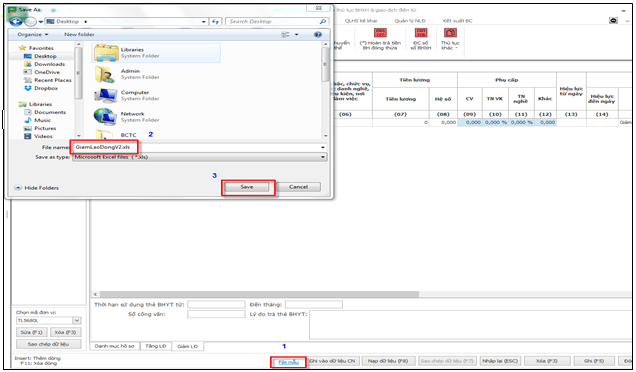Switch to the Danh mục hồ sơ tab
Viewport: 636px width, 372px height.
tap(115, 346)
